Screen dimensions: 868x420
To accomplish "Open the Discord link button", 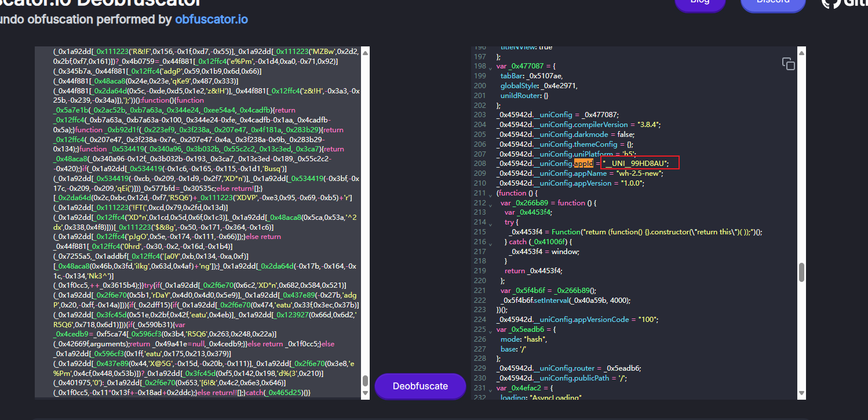I will click(773, 2).
